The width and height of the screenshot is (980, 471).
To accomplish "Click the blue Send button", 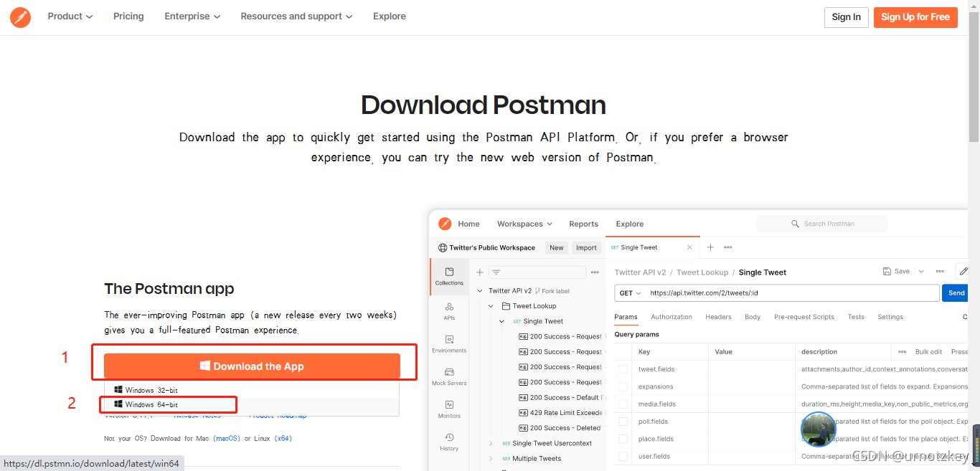I will 956,293.
